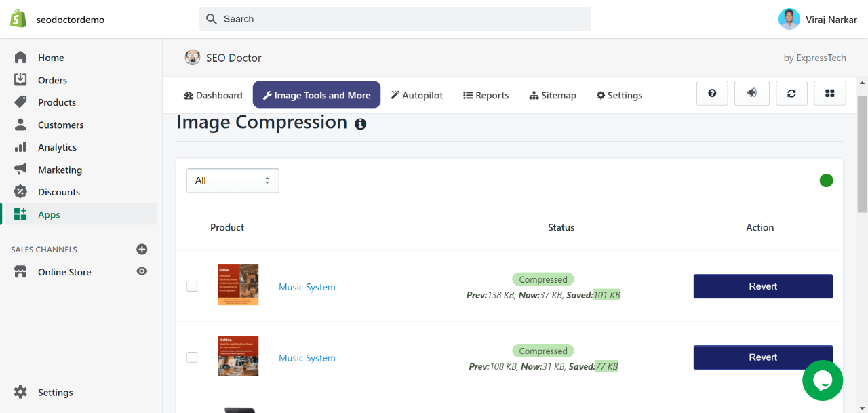
Task: Open Viraj Narkar account menu
Action: tap(818, 19)
